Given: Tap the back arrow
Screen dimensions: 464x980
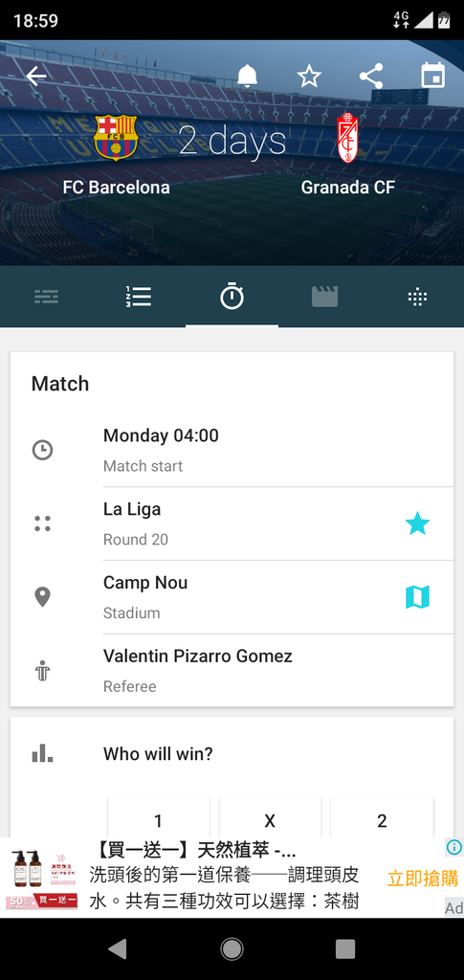Looking at the screenshot, I should (36, 77).
